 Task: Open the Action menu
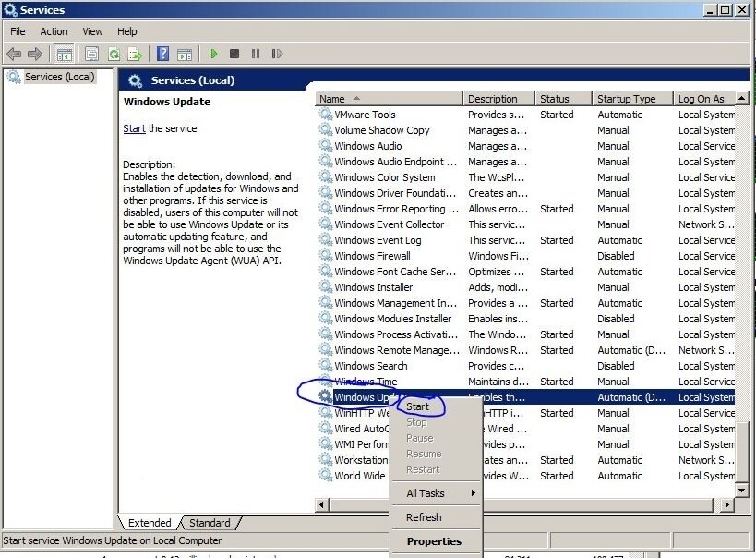click(54, 30)
